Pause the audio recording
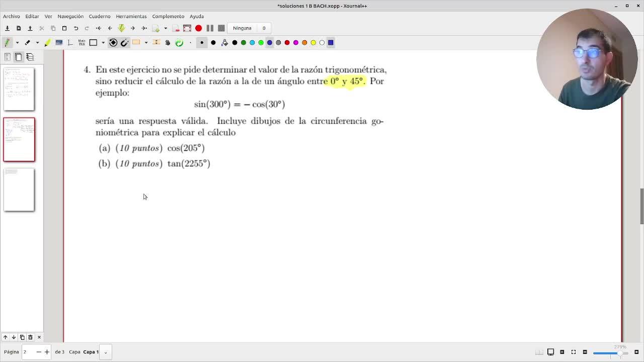Viewport: 644px width, 362px height. pyautogui.click(x=210, y=28)
